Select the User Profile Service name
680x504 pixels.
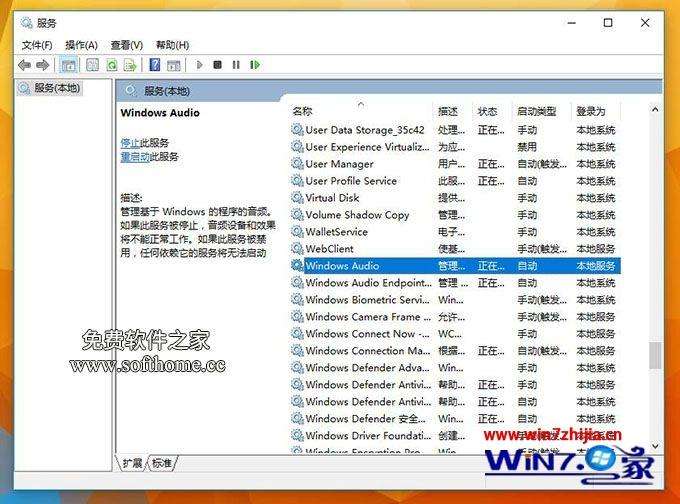click(351, 181)
